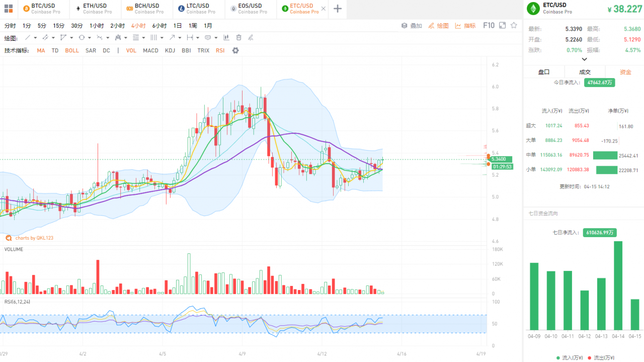
Task: Close the ETC/USD tab
Action: tap(323, 9)
